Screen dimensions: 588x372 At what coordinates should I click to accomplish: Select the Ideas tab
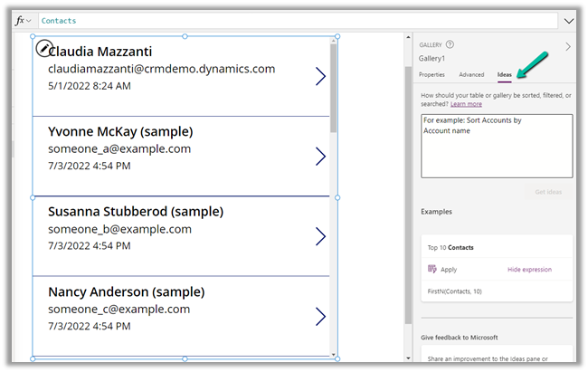pyautogui.click(x=505, y=75)
